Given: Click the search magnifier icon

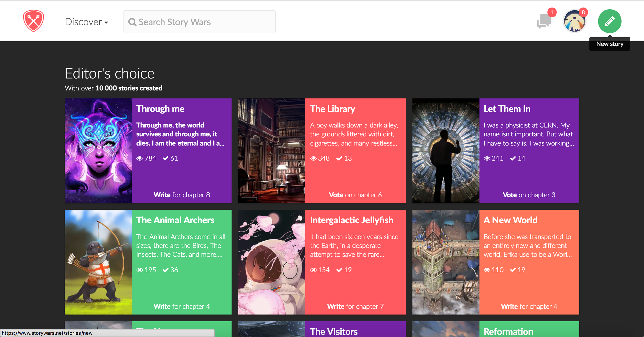Looking at the screenshot, I should (x=132, y=22).
